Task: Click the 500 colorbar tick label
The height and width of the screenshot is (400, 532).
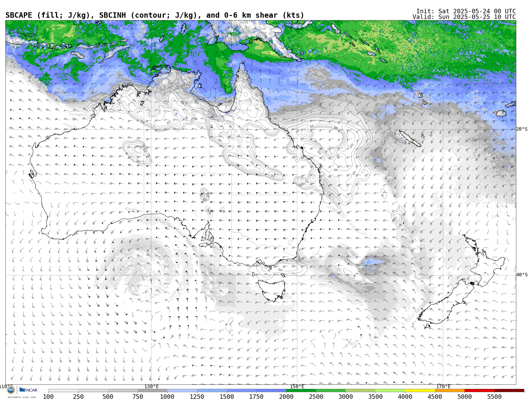Action: pos(108,397)
